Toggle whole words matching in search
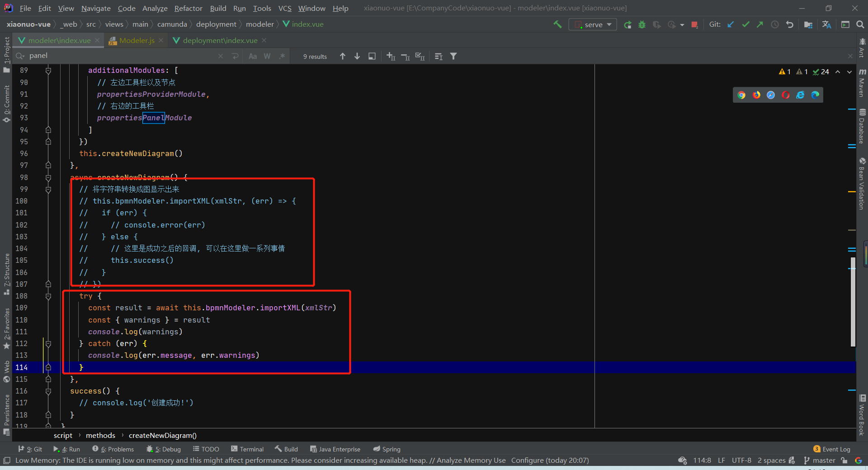This screenshot has height=470, width=868. pyautogui.click(x=267, y=56)
